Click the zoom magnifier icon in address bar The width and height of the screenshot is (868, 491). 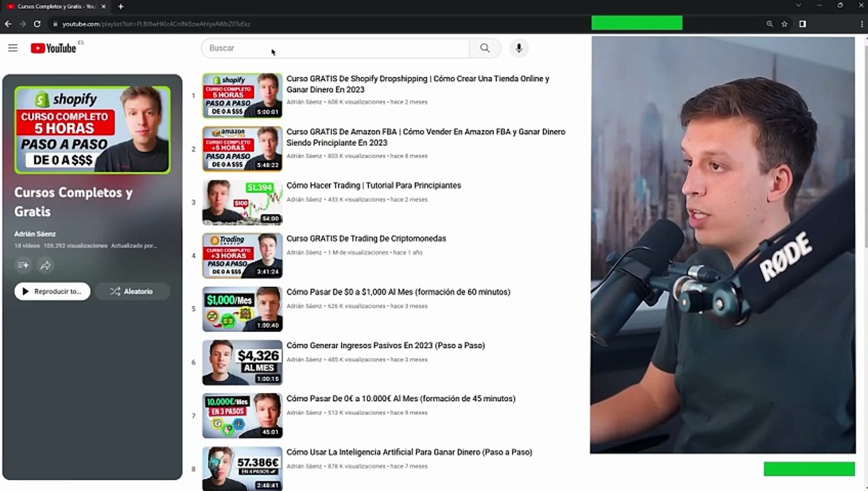tap(770, 24)
